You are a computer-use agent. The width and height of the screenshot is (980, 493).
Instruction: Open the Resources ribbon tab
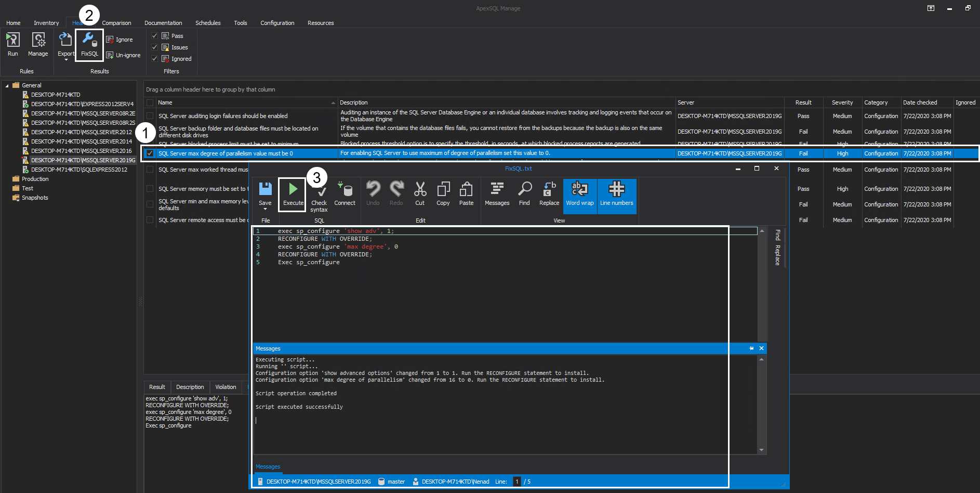tap(321, 23)
